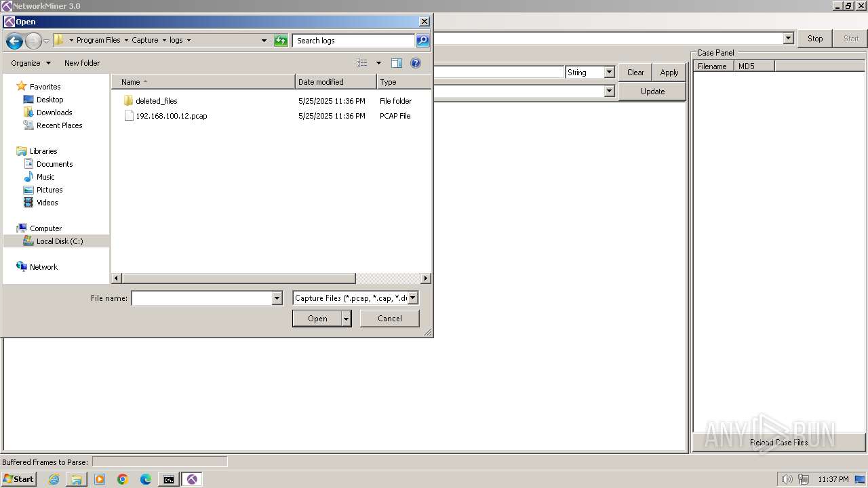This screenshot has width=868, height=488.
Task: Open recent locations dropdown beside forward arrow
Action: tap(46, 41)
